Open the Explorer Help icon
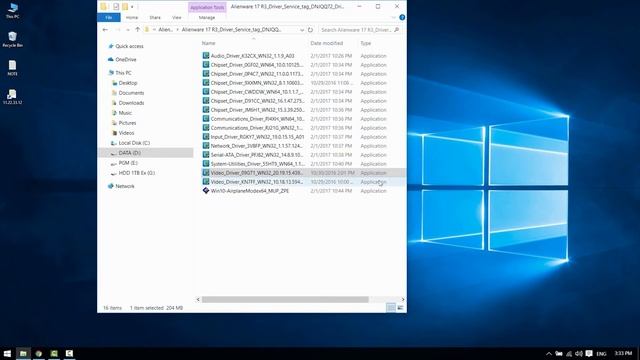This screenshot has height=360, width=640. point(402,18)
